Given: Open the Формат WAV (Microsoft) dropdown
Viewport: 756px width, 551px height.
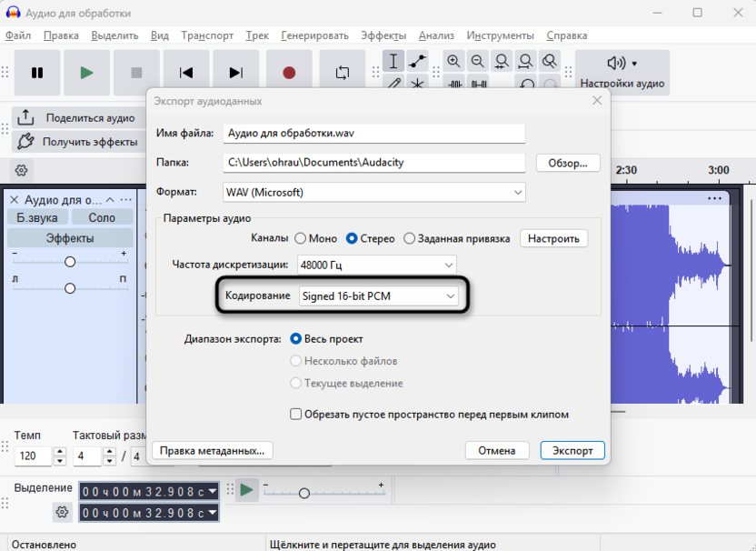Looking at the screenshot, I should click(x=374, y=192).
